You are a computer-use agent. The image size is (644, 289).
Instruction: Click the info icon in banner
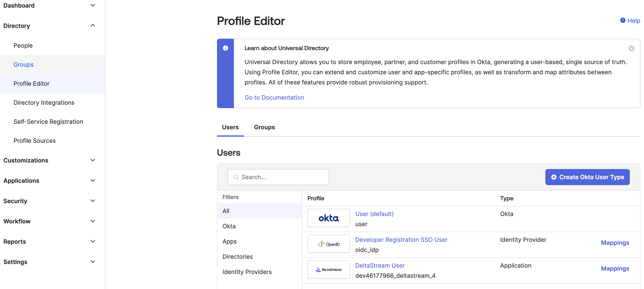coord(225,48)
